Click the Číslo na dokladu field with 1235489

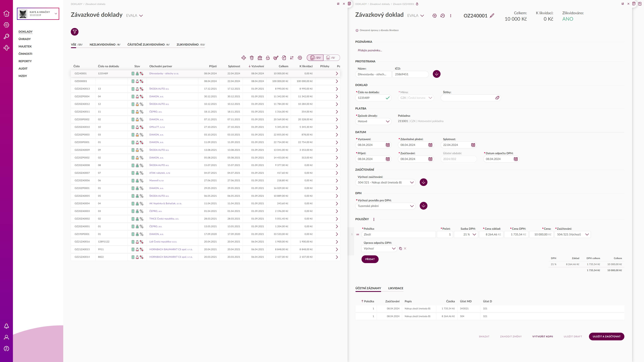[x=373, y=98]
